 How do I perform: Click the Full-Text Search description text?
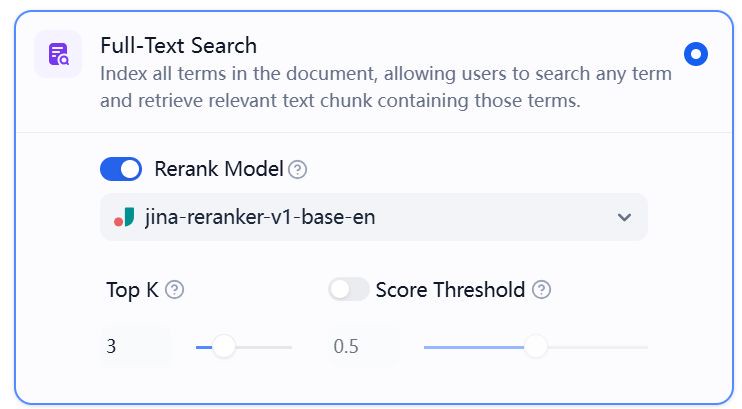click(x=386, y=87)
